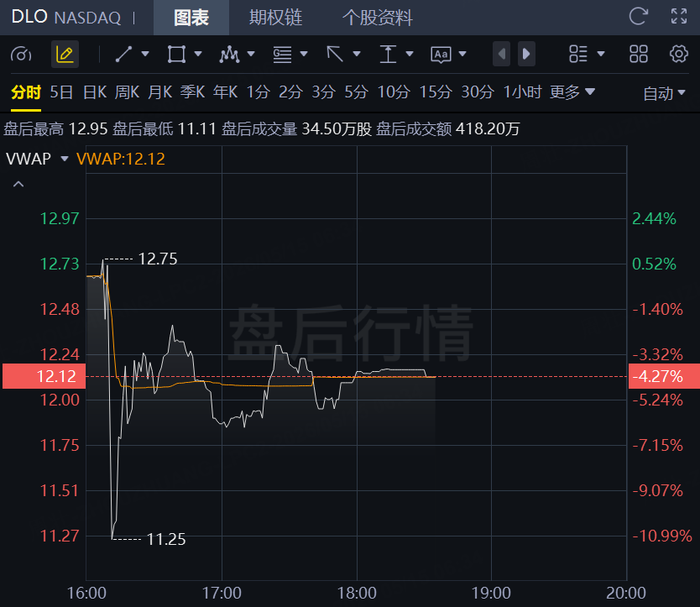The image size is (700, 607).
Task: Select the 15分 interval
Action: 436,92
